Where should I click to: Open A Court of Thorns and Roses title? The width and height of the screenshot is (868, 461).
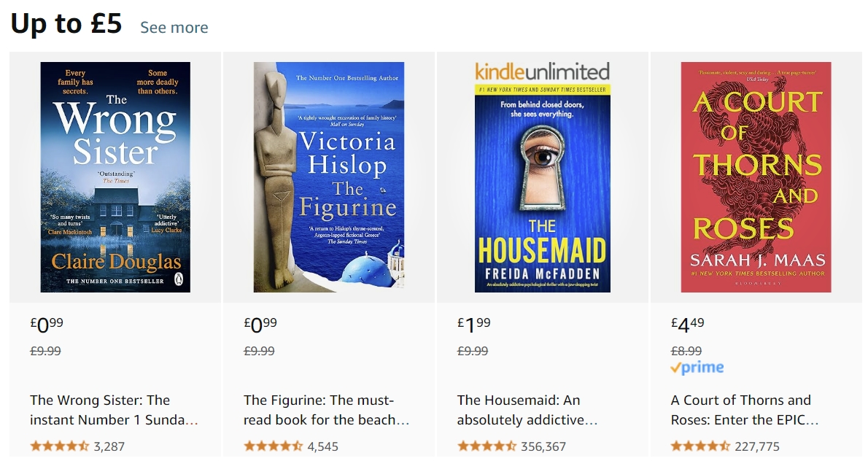click(x=745, y=410)
